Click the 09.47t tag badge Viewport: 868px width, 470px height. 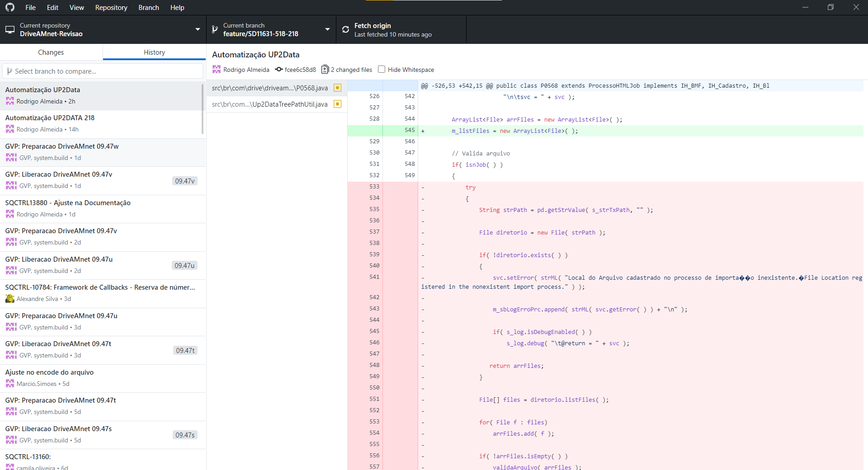pyautogui.click(x=185, y=350)
